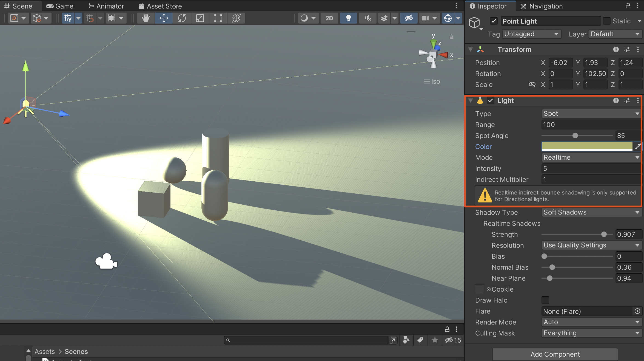Click the light Color swatch
The image size is (644, 361).
pos(586,146)
